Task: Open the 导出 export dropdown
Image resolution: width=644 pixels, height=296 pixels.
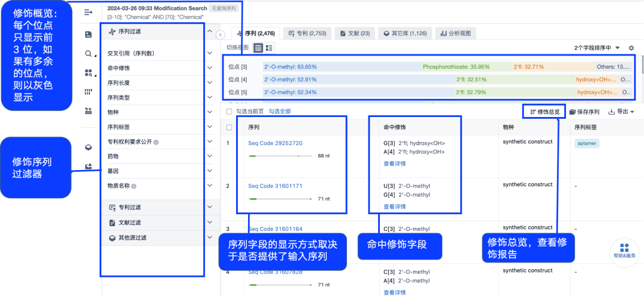Action: pyautogui.click(x=621, y=112)
